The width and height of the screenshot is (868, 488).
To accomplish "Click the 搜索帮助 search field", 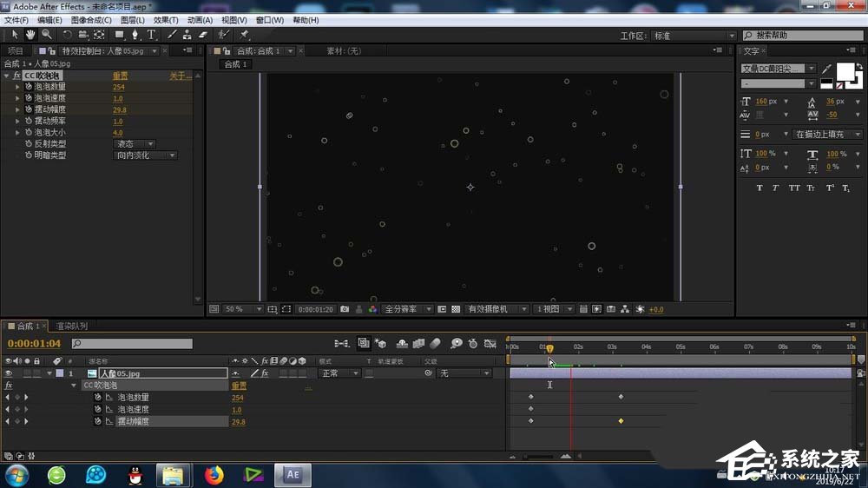I will (805, 36).
